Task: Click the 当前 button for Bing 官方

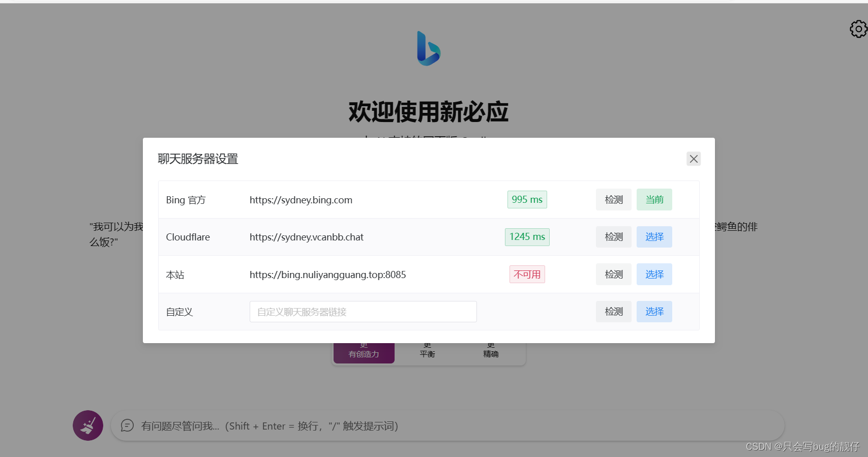Action: point(654,200)
